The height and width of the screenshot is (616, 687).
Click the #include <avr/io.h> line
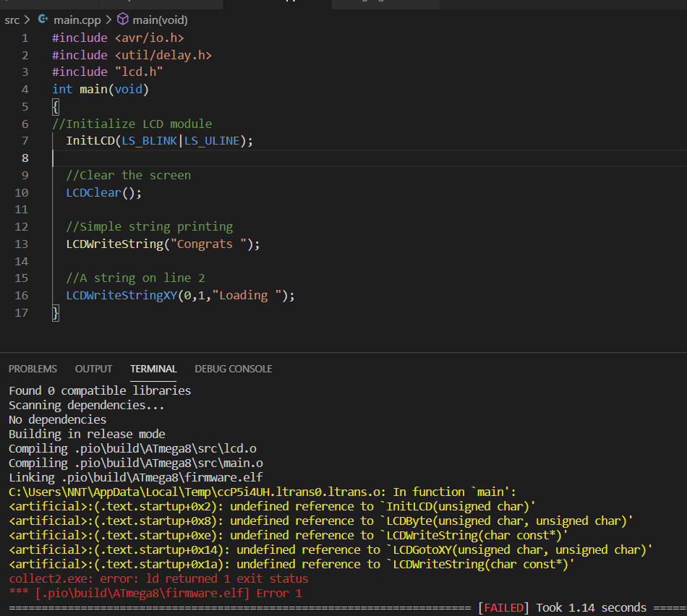tap(118, 38)
